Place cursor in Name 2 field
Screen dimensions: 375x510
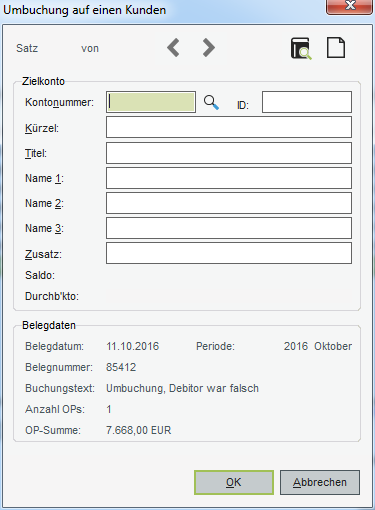pos(229,203)
